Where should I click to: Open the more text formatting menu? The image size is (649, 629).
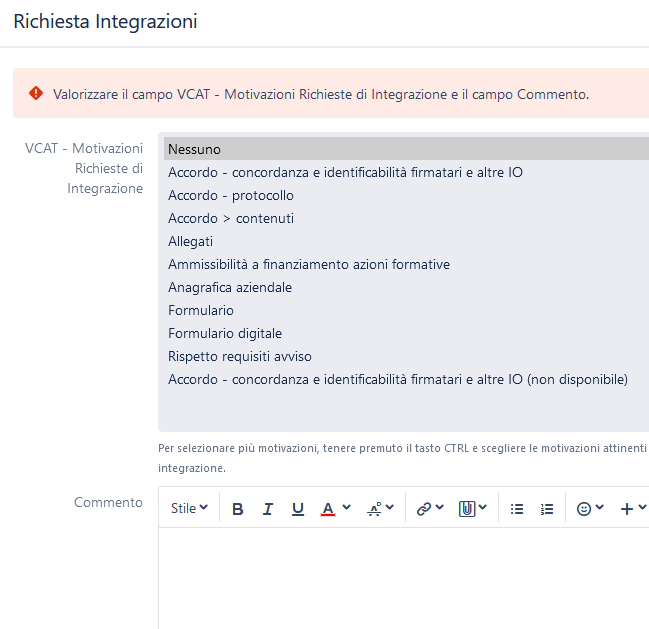point(380,509)
